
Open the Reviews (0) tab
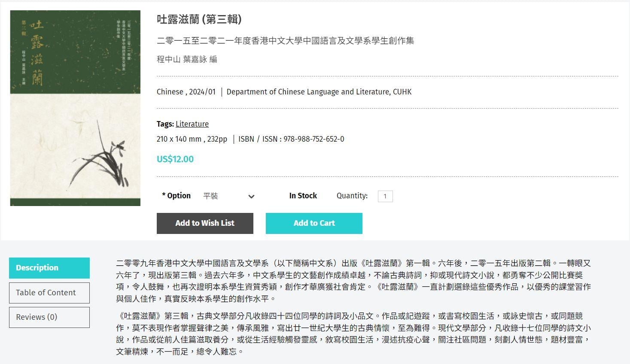pos(49,317)
